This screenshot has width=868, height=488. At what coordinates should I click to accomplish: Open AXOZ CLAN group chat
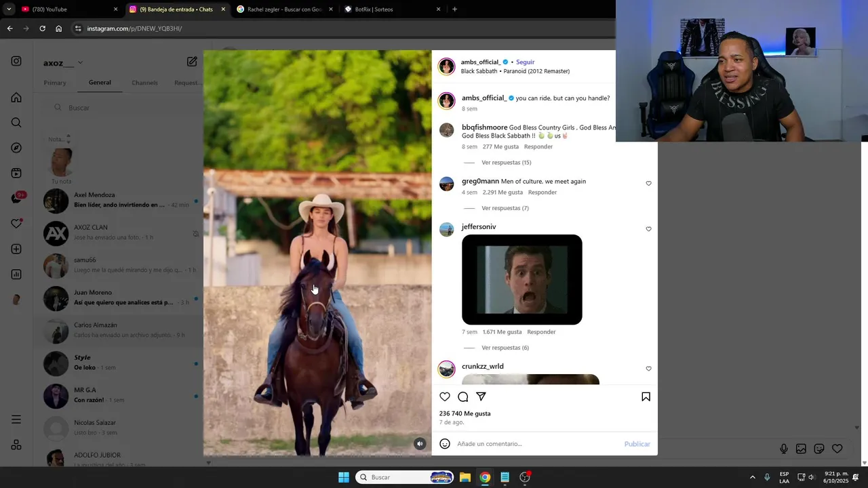coord(119,233)
